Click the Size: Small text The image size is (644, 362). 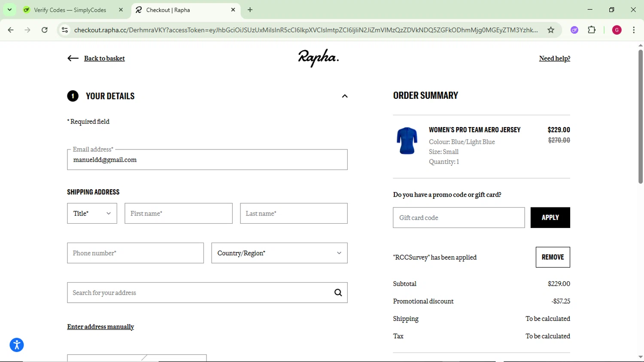tap(444, 152)
